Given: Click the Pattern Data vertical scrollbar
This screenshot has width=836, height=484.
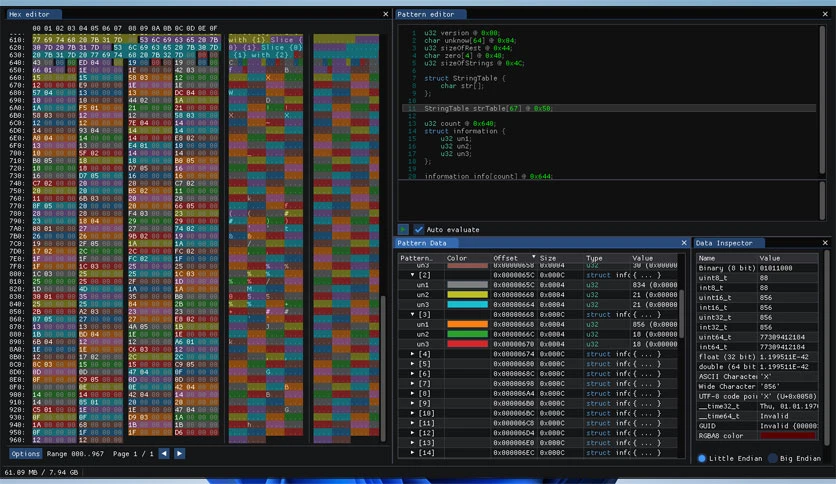Looking at the screenshot, I should click(x=682, y=314).
